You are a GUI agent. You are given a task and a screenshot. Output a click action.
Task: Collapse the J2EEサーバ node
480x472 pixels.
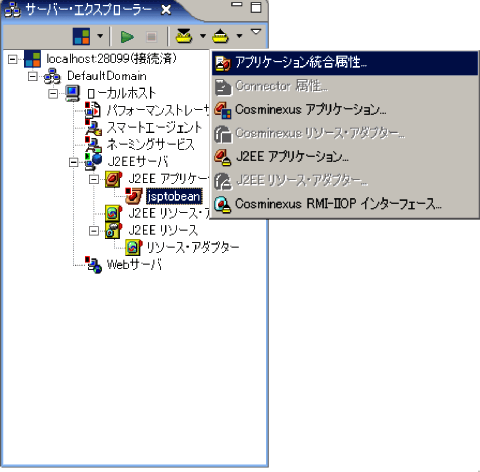[74, 162]
